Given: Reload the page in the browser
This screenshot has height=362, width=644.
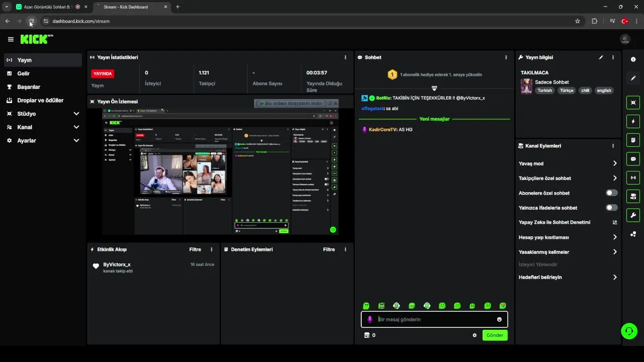Looking at the screenshot, I should [x=31, y=21].
